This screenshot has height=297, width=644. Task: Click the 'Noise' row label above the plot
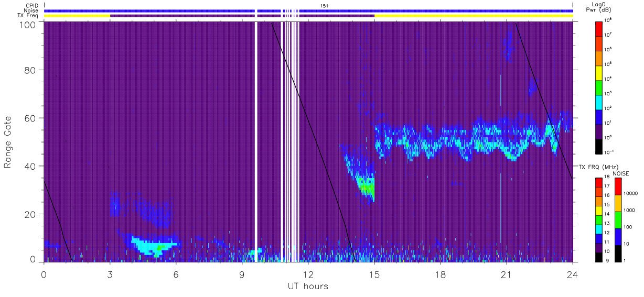(x=32, y=10)
